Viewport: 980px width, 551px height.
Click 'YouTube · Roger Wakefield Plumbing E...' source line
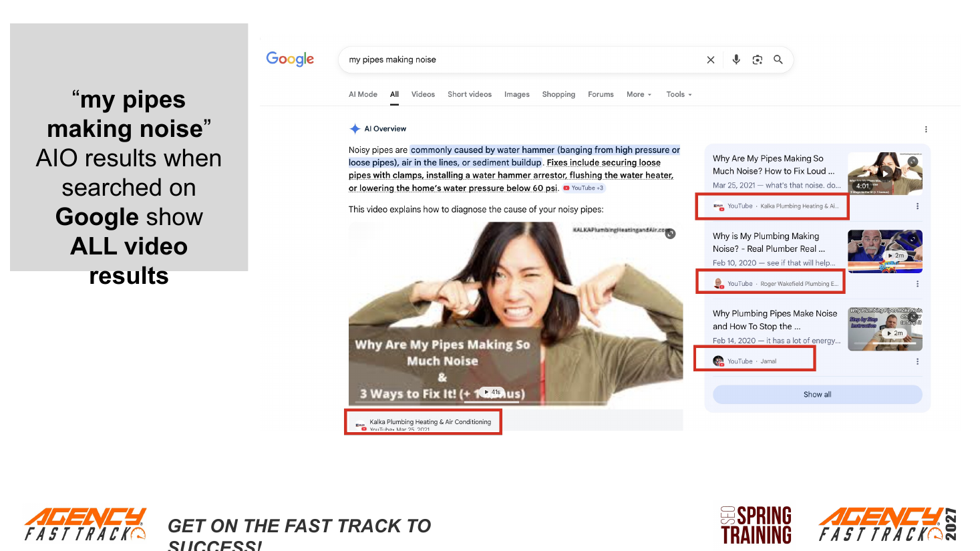(776, 284)
